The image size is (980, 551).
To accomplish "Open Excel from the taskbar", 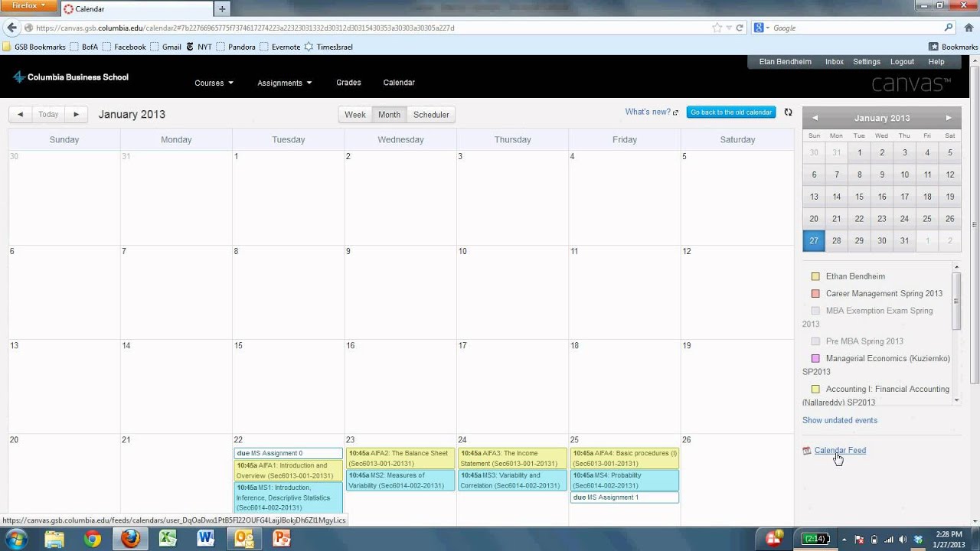I will click(168, 539).
